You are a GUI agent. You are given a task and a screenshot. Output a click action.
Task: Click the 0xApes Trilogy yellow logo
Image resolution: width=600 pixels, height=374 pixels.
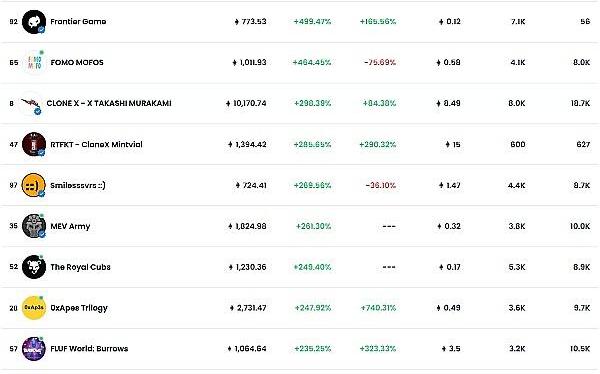(x=34, y=308)
